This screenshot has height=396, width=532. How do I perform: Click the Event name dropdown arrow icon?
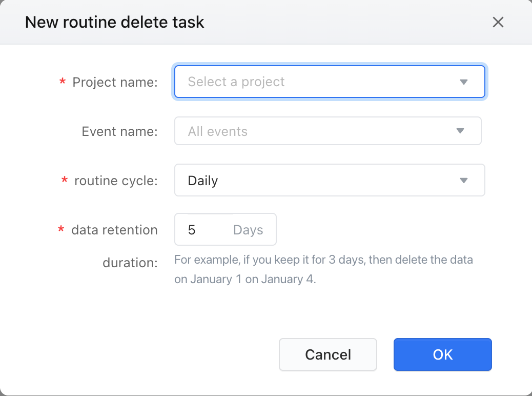pos(460,131)
